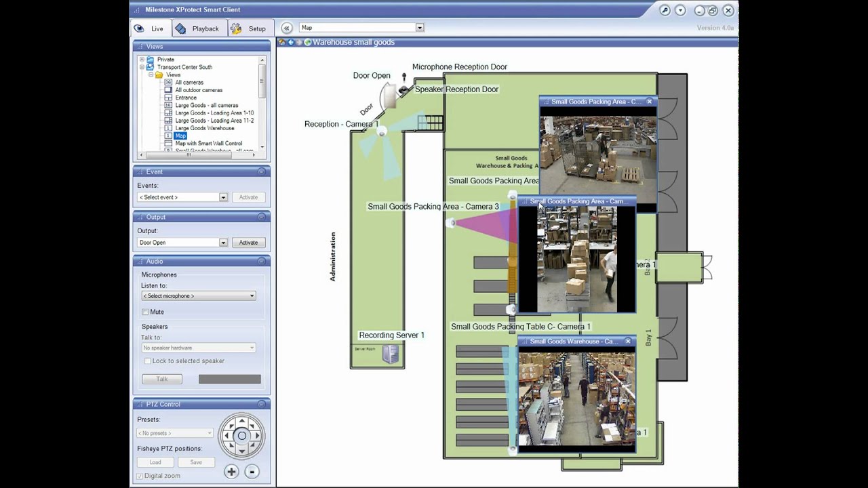Close the Small Goods Warehouse camera preview
This screenshot has height=488, width=868.
[x=627, y=342]
